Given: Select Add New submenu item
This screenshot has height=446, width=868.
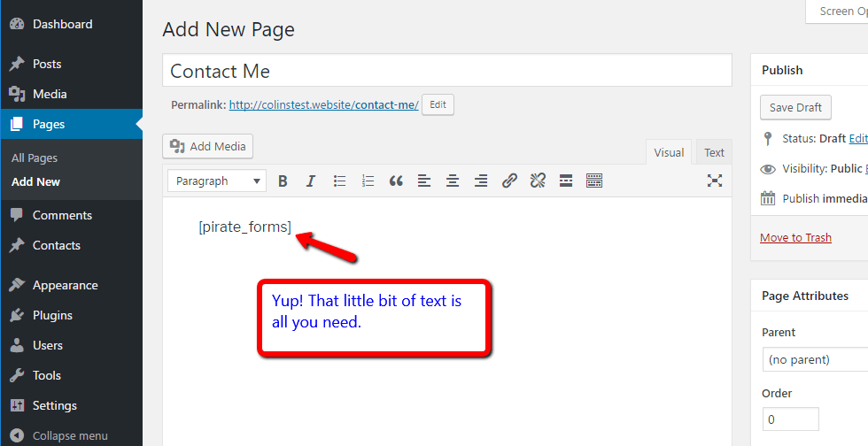Looking at the screenshot, I should tap(36, 182).
